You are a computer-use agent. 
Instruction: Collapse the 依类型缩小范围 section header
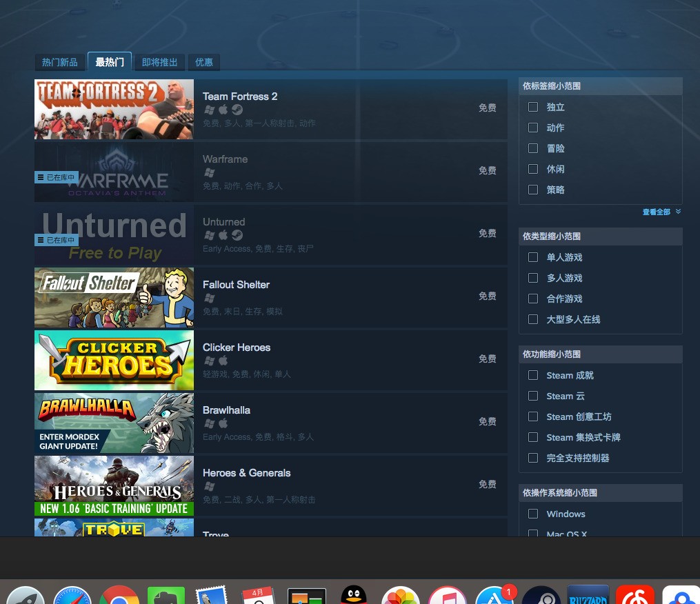pyautogui.click(x=600, y=236)
